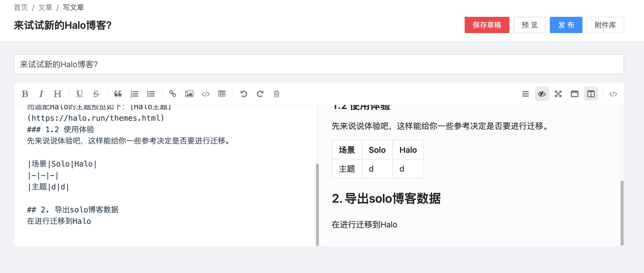Click the markdown table header line |场景|Solo|Halo|
This screenshot has height=273, width=644.
[62, 164]
